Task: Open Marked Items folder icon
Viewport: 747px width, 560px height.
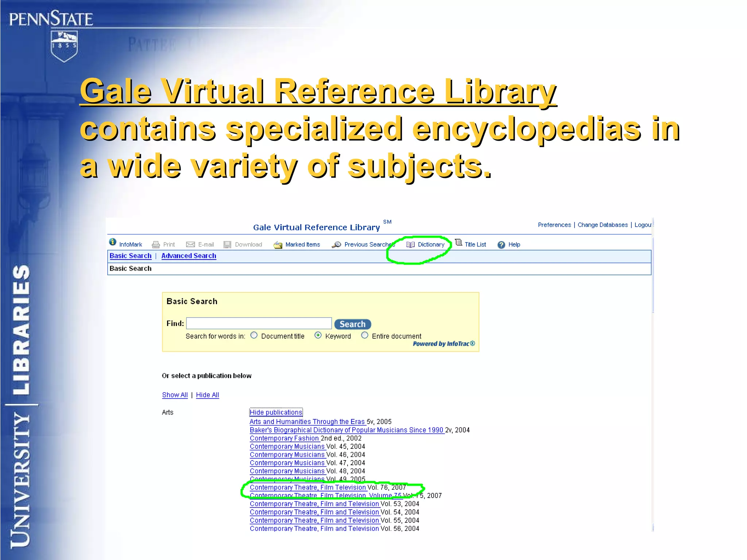Action: tap(278, 245)
